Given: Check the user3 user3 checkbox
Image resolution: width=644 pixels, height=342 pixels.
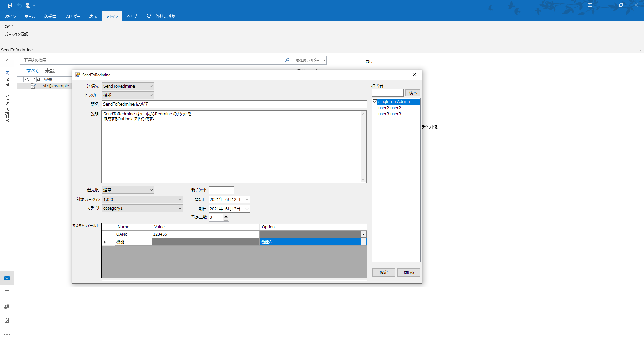Looking at the screenshot, I should pyautogui.click(x=375, y=114).
